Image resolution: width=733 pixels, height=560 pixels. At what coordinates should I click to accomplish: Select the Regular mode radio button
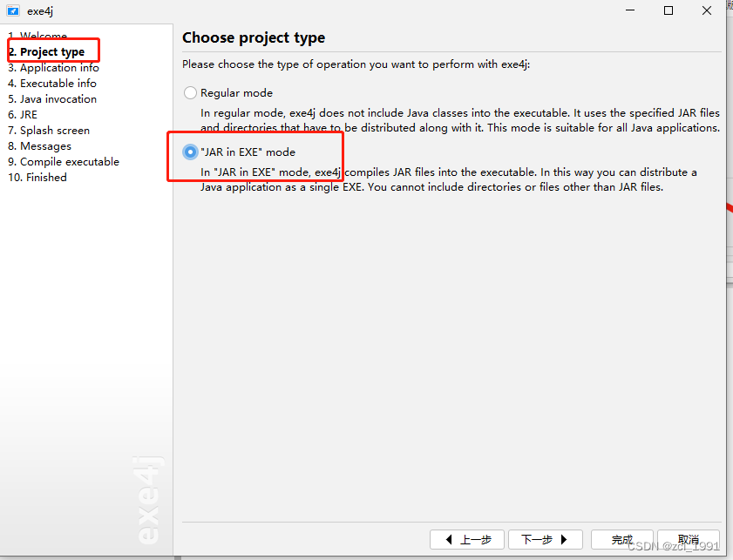[190, 93]
